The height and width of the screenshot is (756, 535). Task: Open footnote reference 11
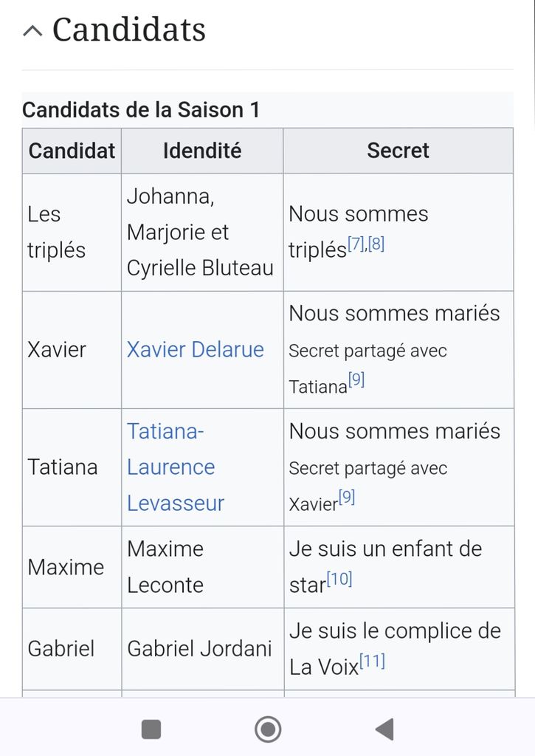(373, 661)
